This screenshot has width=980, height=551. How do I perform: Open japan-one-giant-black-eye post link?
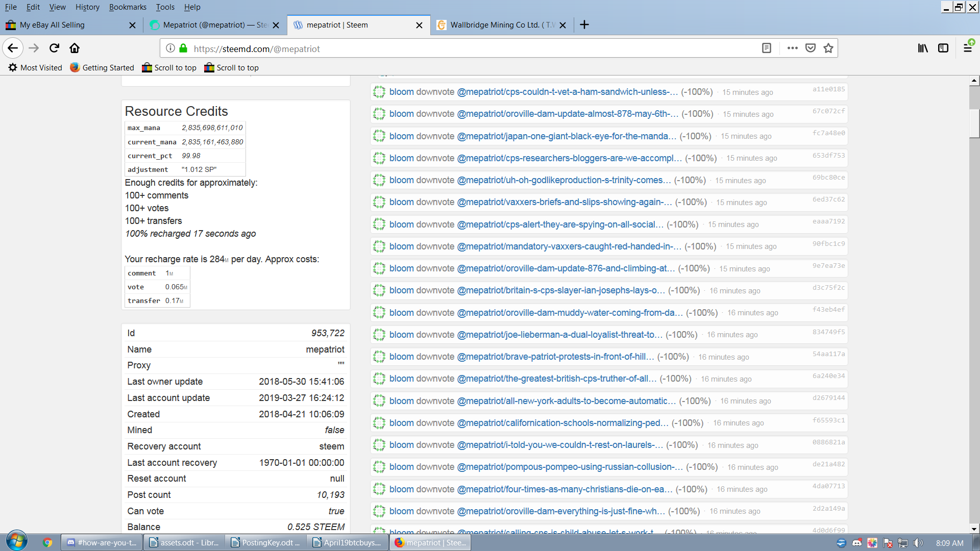(x=567, y=136)
